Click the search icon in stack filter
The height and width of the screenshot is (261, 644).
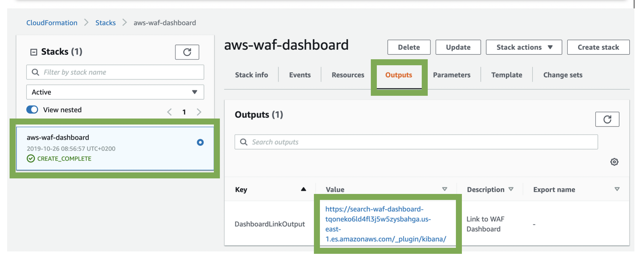coord(35,72)
